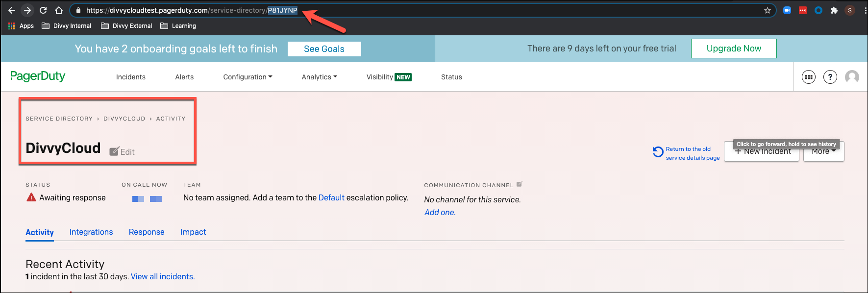Switch to the Integrations tab
Image resolution: width=868 pixels, height=293 pixels.
pos(91,232)
